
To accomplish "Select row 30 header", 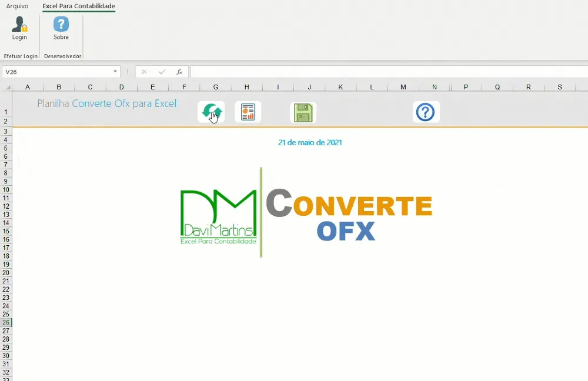I will 6,356.
